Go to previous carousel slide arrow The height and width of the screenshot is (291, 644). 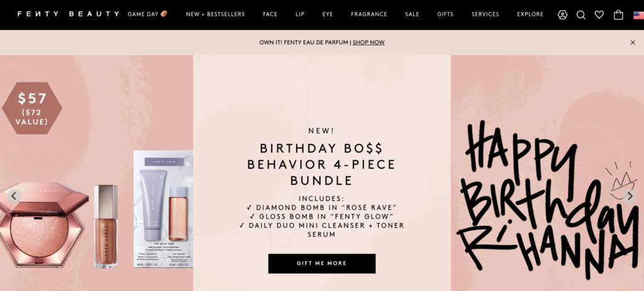tap(14, 196)
